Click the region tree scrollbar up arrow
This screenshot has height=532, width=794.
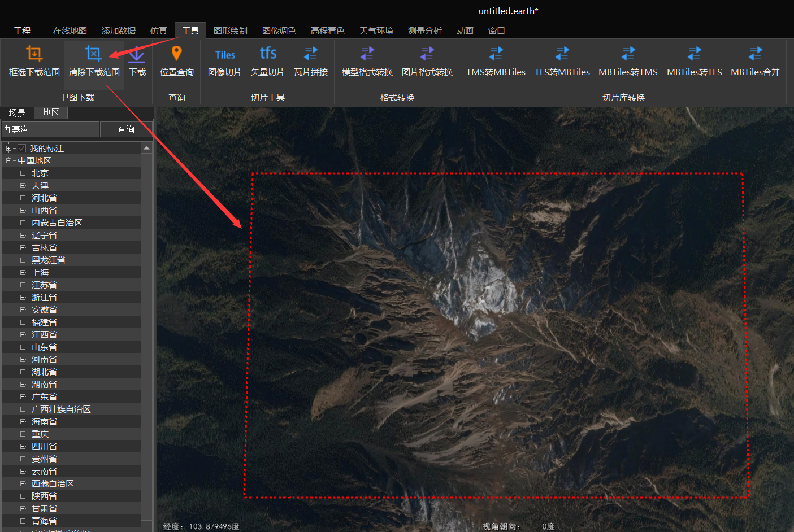coord(147,148)
